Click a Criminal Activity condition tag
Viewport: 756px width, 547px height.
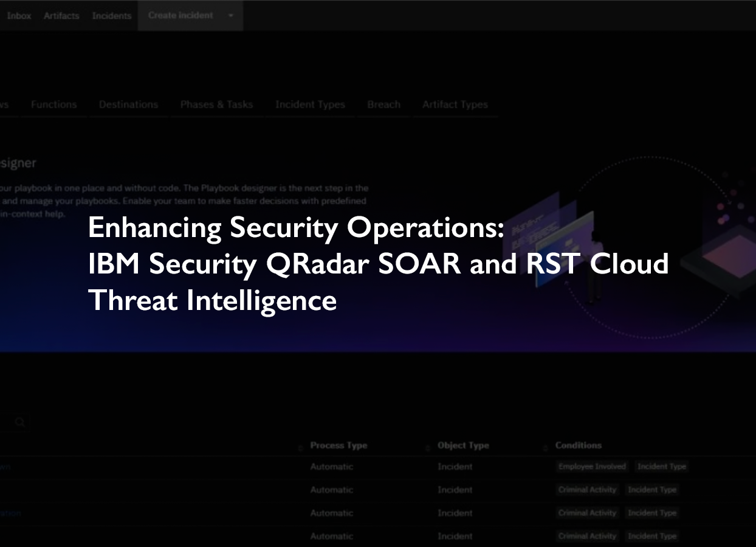click(x=587, y=489)
